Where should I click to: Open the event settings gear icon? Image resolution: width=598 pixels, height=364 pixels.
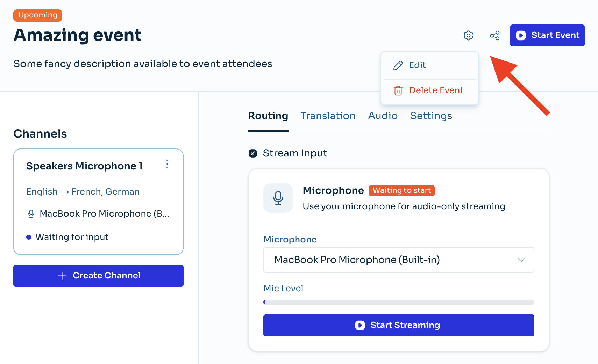(x=468, y=35)
